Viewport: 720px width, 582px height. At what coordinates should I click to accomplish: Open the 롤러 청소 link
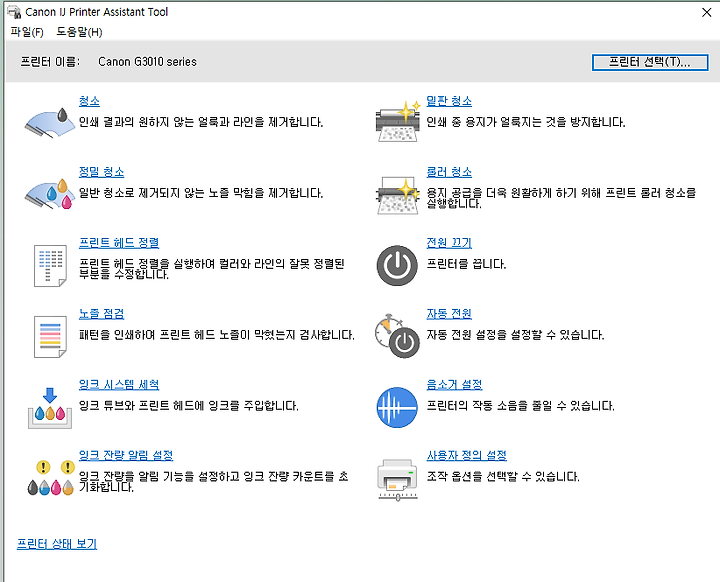pyautogui.click(x=449, y=172)
